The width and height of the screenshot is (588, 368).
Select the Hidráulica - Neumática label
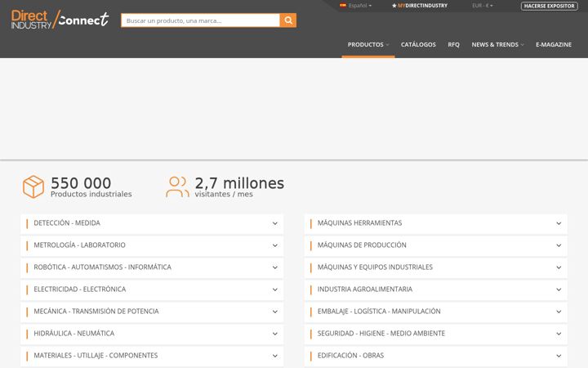click(x=73, y=334)
